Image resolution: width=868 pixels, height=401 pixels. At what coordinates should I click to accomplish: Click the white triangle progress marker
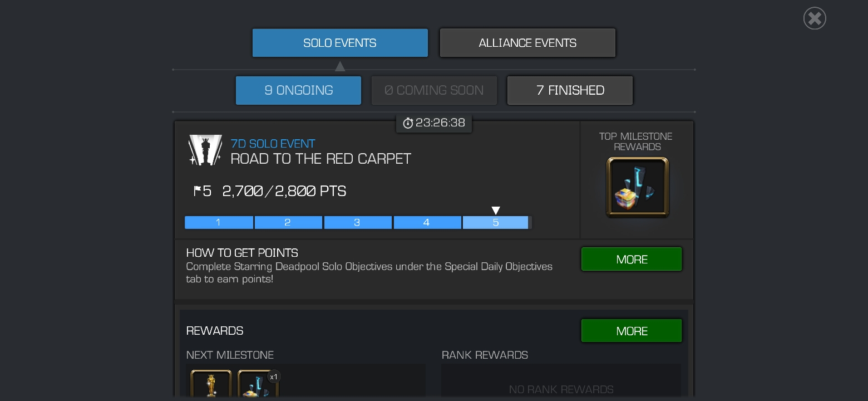click(x=496, y=211)
